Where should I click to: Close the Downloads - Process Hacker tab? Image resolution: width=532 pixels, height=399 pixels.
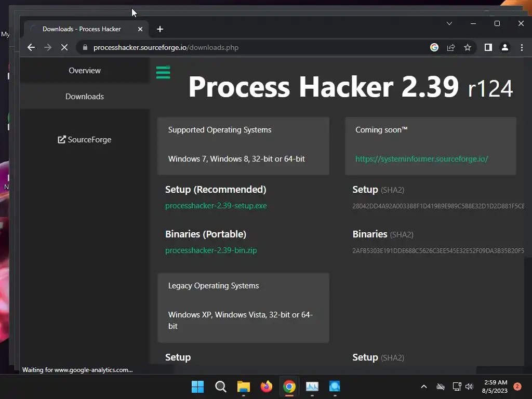point(140,29)
